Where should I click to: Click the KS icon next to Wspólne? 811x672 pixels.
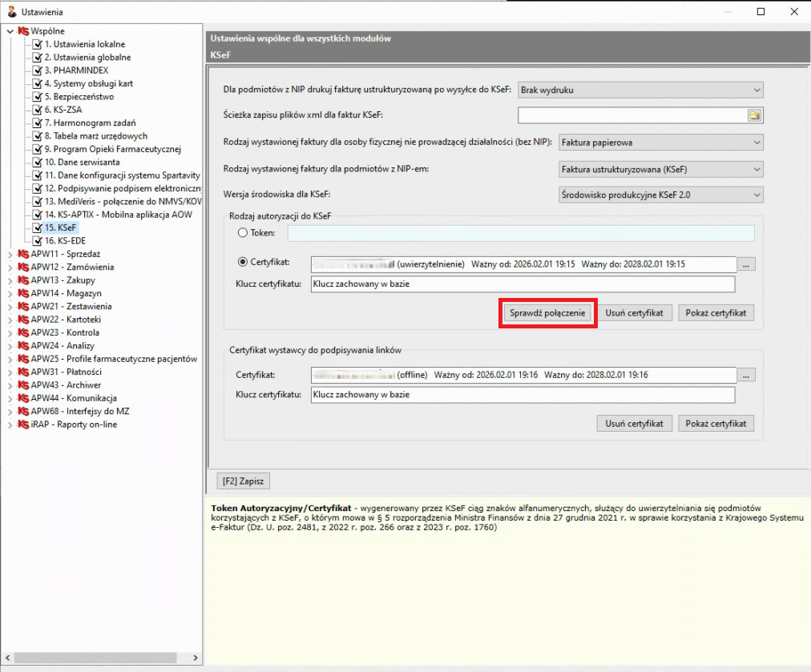click(x=23, y=31)
